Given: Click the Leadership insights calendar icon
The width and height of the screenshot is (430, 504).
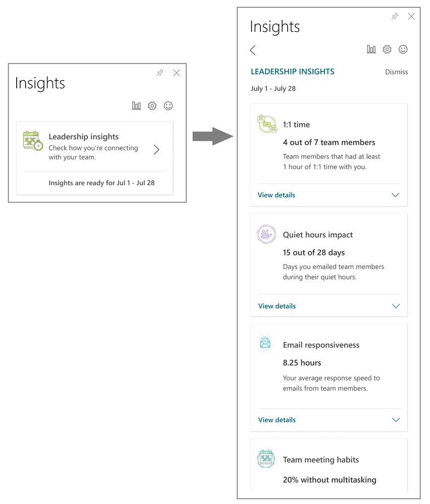Looking at the screenshot, I should coord(33,141).
